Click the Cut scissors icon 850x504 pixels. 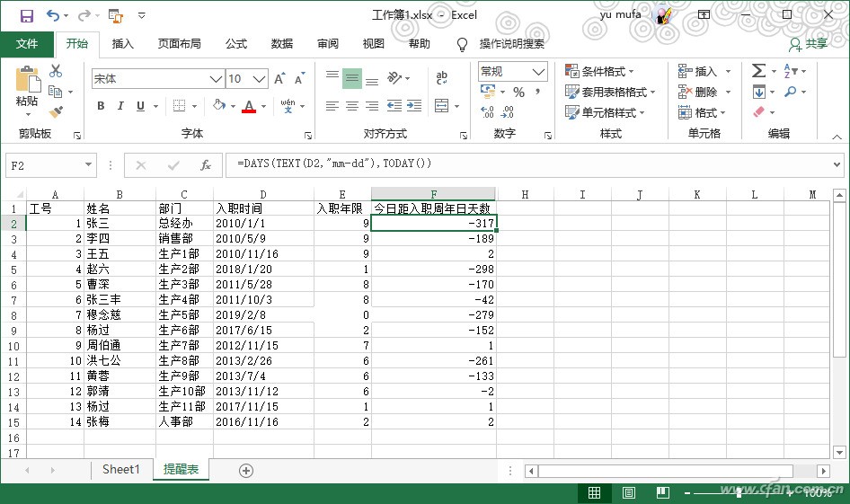pyautogui.click(x=56, y=71)
